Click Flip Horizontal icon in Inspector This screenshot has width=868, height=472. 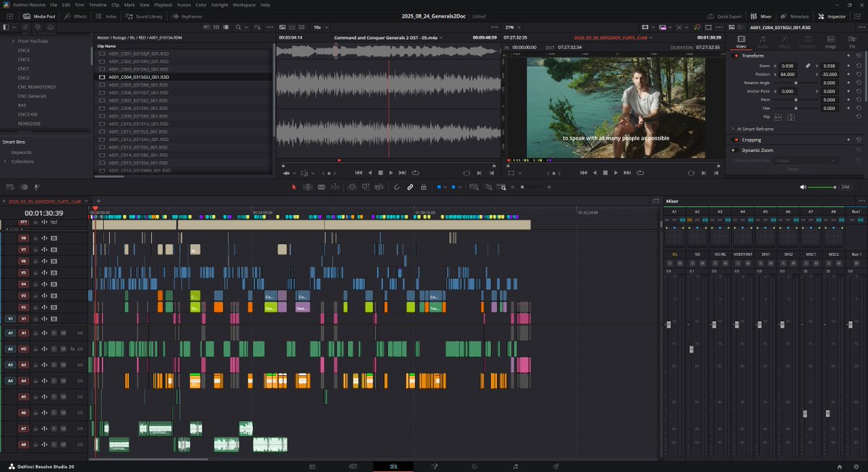[778, 117]
